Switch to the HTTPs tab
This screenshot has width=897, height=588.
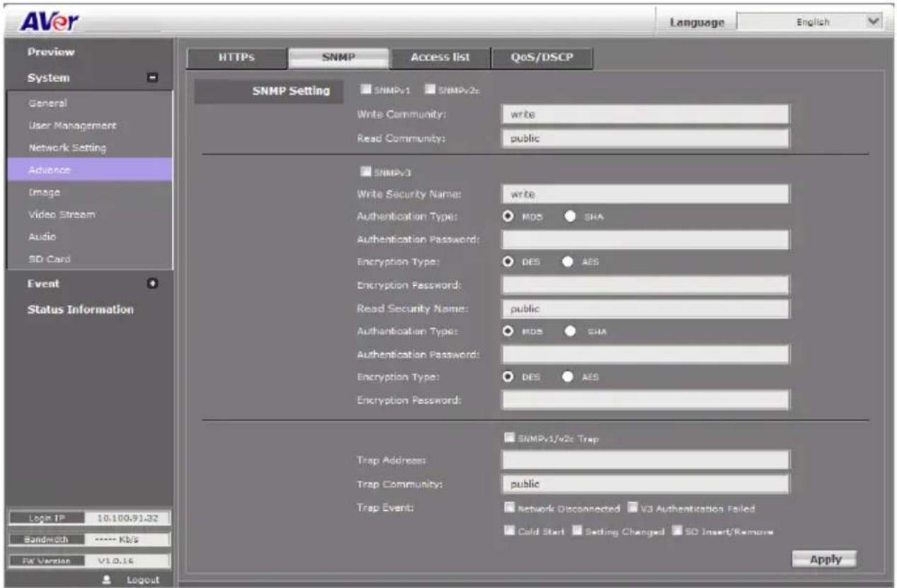236,59
